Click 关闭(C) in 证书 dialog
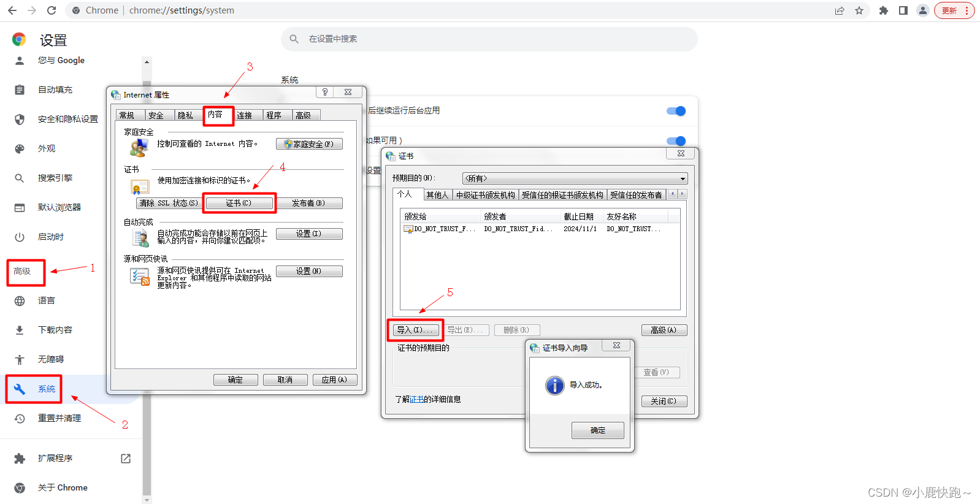 pos(664,401)
